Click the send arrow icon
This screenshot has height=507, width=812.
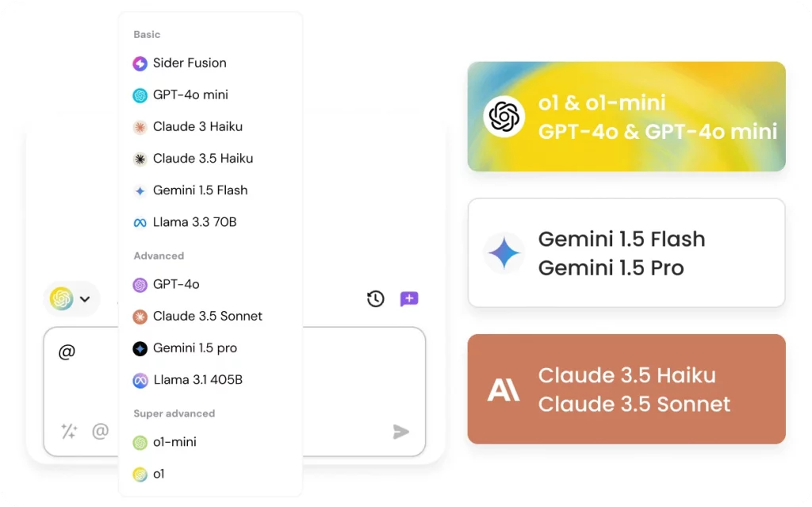point(400,432)
